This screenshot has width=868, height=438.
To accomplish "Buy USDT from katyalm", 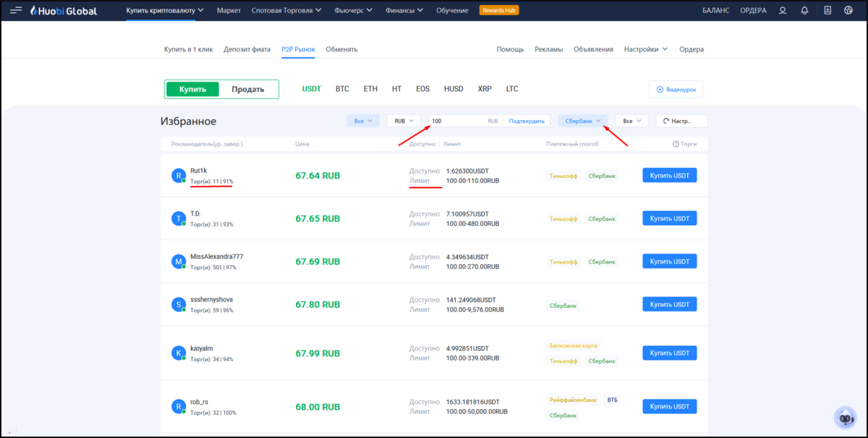I will pos(670,353).
